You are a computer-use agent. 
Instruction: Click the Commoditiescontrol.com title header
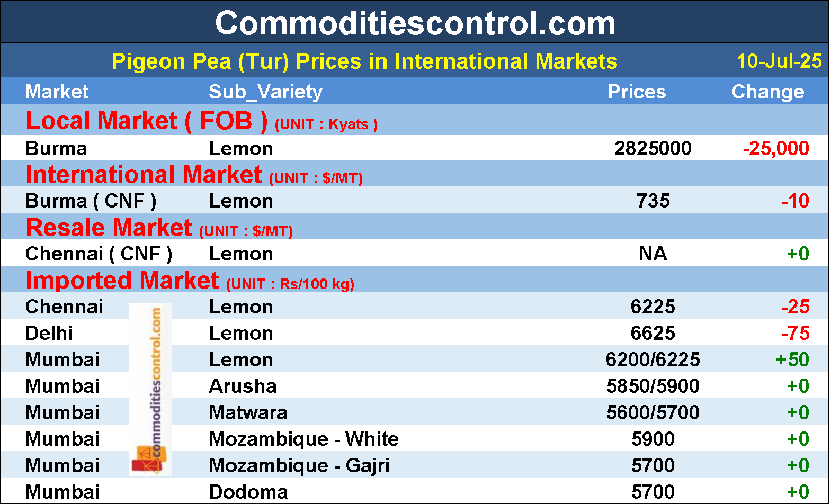coord(415,23)
